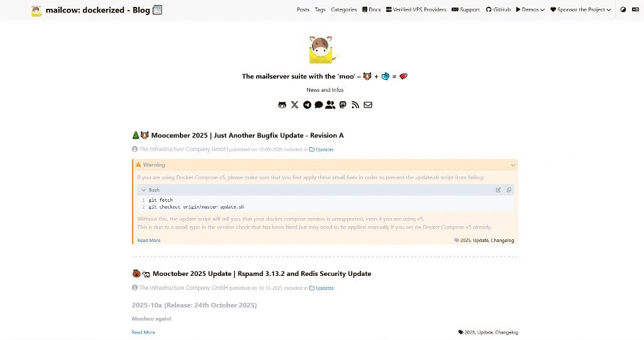Click the Update tag on the Moocember post
The height and width of the screenshot is (340, 644).
pyautogui.click(x=480, y=241)
